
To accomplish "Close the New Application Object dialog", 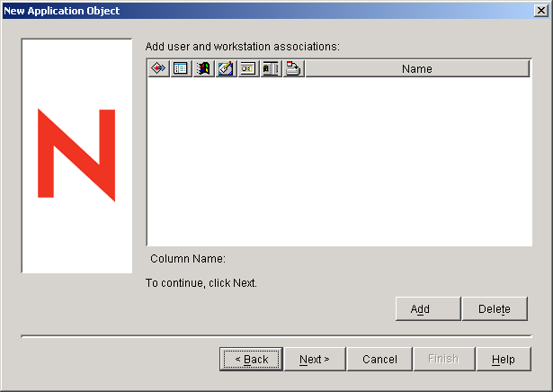I will pyautogui.click(x=541, y=11).
